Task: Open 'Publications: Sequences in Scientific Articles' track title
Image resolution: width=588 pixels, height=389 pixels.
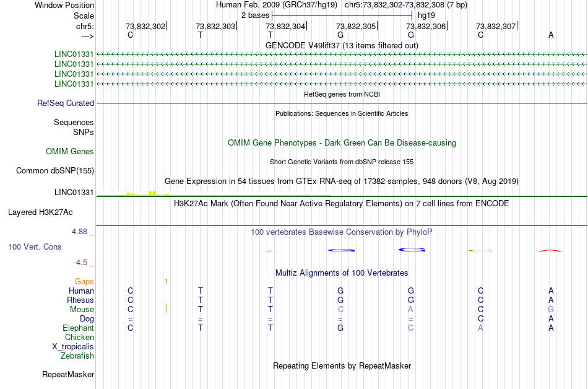Action: (342, 113)
